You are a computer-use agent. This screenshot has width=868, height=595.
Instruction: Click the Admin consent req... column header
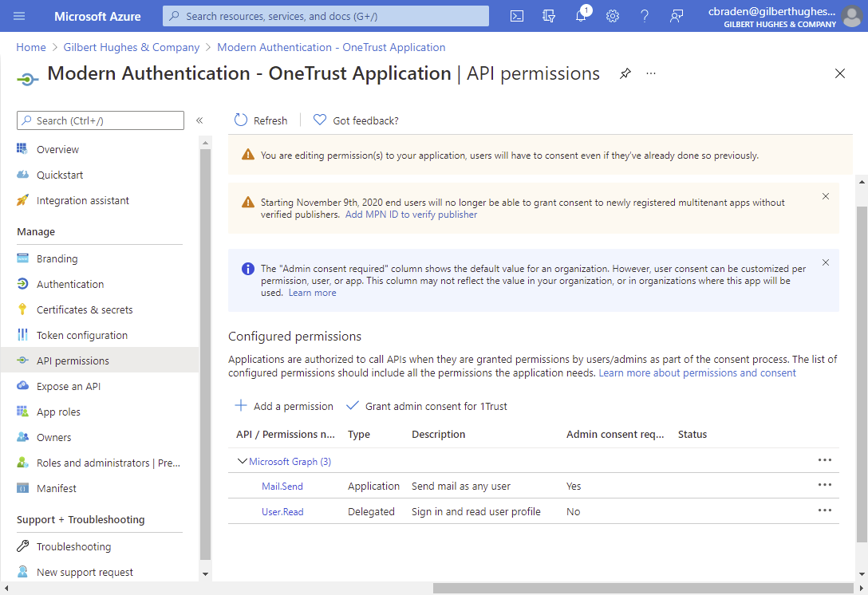(x=615, y=434)
